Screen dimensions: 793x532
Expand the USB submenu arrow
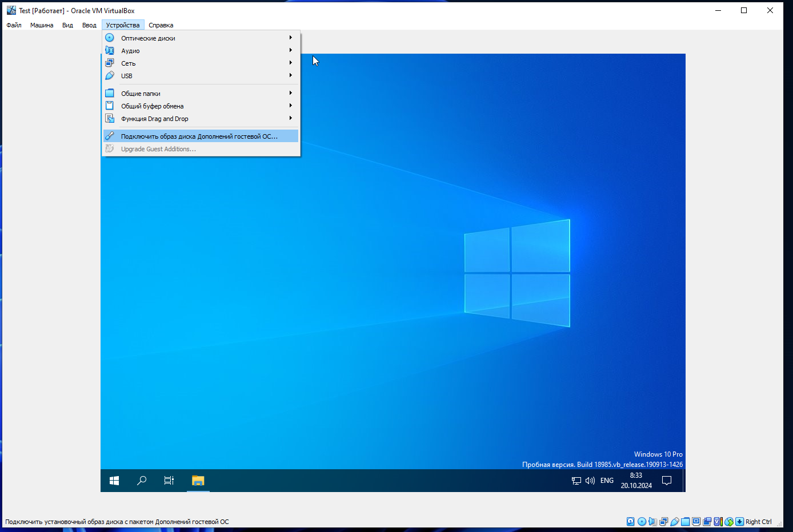pyautogui.click(x=291, y=75)
